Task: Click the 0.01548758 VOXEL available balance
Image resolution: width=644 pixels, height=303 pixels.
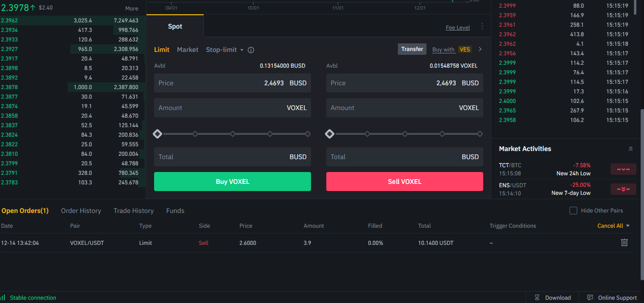Action: pyautogui.click(x=454, y=66)
